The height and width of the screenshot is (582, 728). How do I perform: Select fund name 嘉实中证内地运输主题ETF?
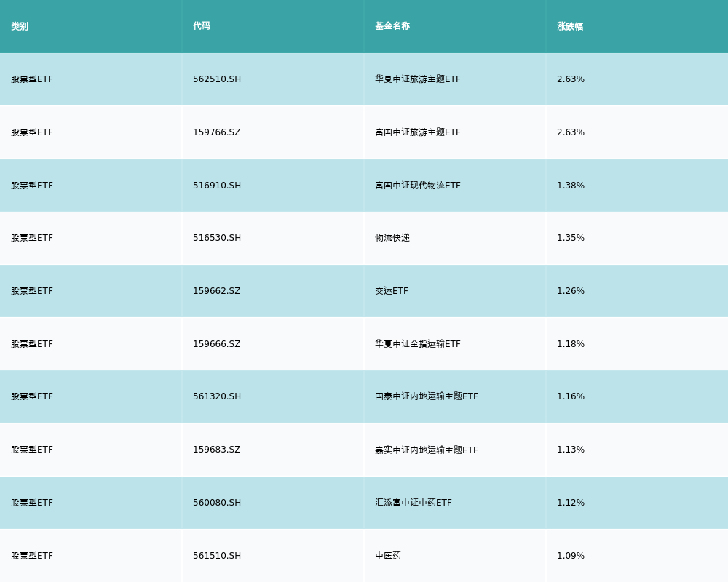[426, 450]
